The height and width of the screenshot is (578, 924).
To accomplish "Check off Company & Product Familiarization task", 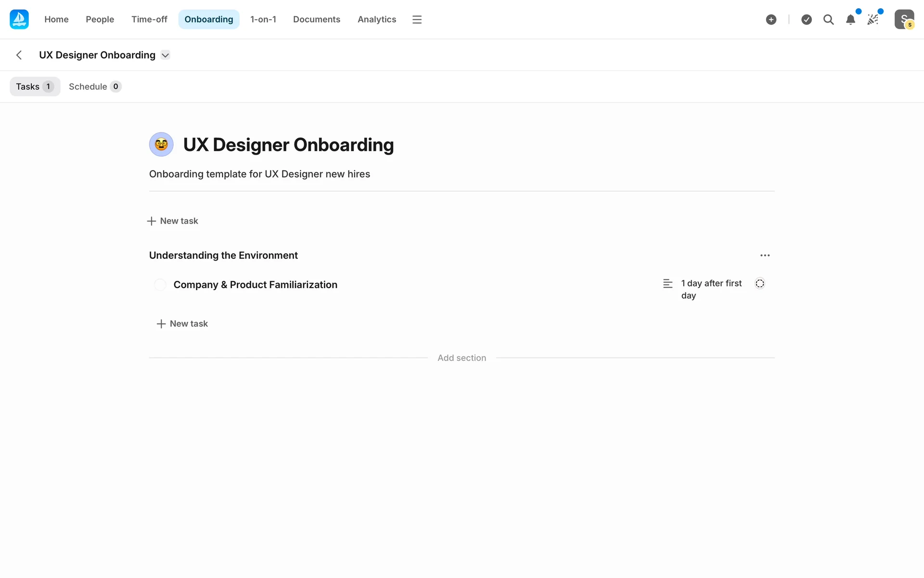I will [160, 285].
